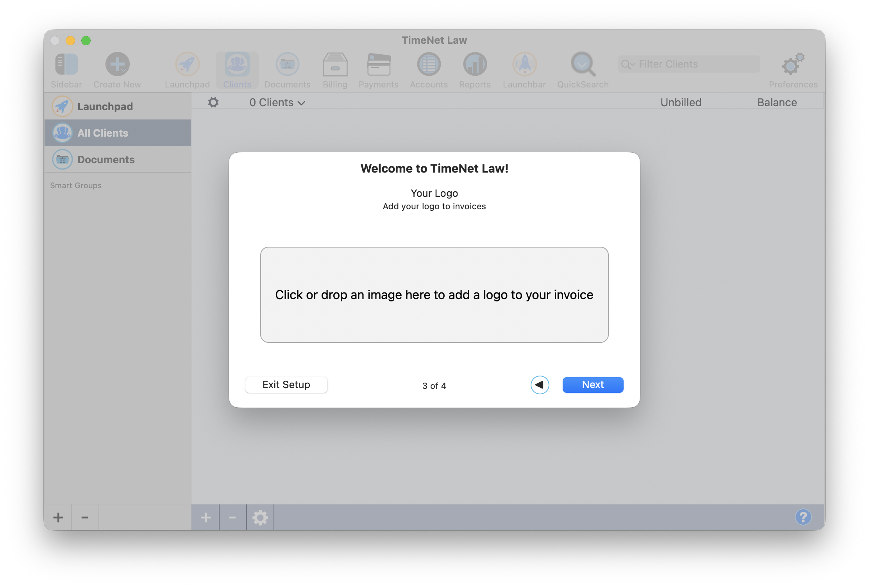This screenshot has width=869, height=588.
Task: Expand the 0 Clients dropdown
Action: tap(277, 102)
